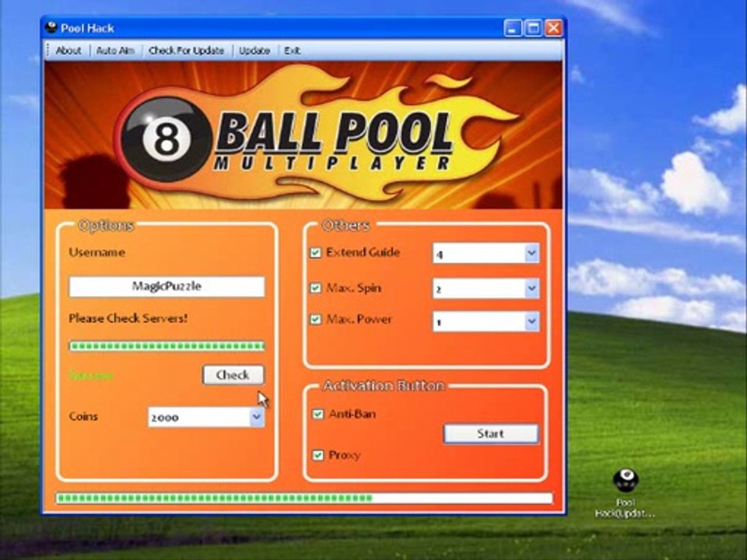
Task: Minimize the Pool Hack window
Action: pos(512,29)
